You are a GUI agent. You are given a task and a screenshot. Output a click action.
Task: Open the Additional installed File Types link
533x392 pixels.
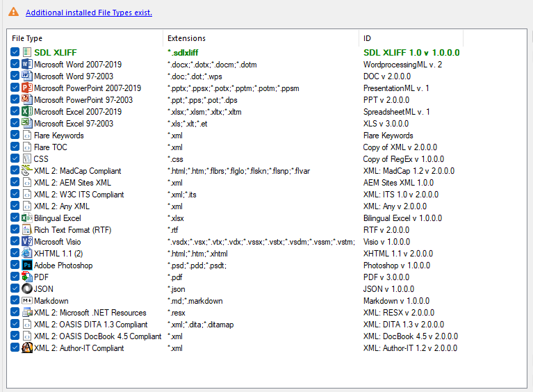(x=89, y=13)
